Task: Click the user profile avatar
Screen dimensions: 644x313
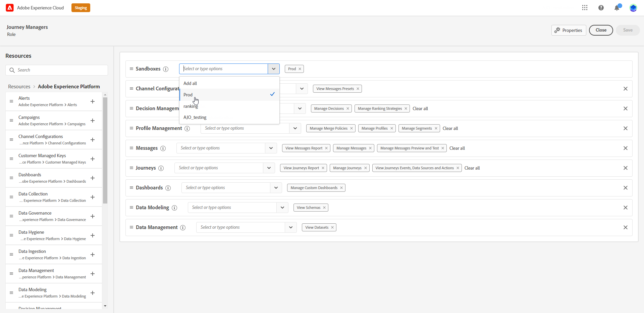Action: click(633, 8)
